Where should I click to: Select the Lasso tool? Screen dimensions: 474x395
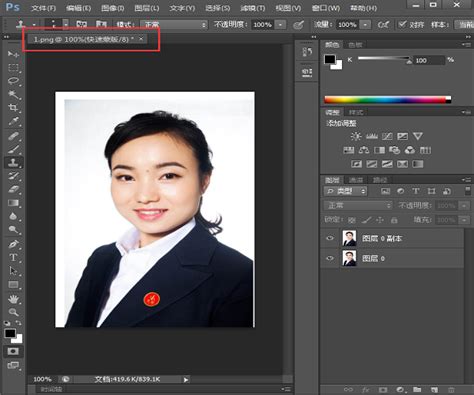coord(13,81)
